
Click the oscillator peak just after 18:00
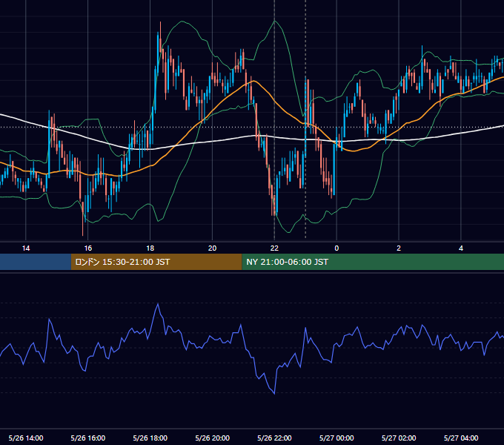(x=157, y=303)
